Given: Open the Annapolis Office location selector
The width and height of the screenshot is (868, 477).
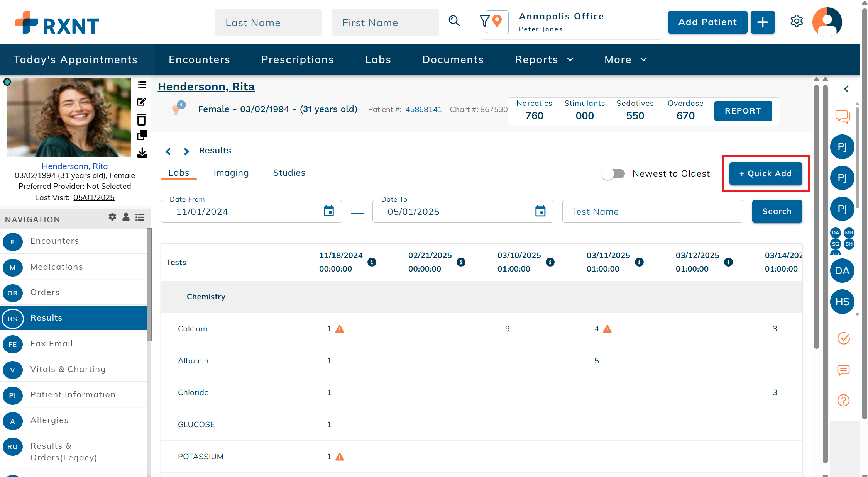Looking at the screenshot, I should pos(572,22).
